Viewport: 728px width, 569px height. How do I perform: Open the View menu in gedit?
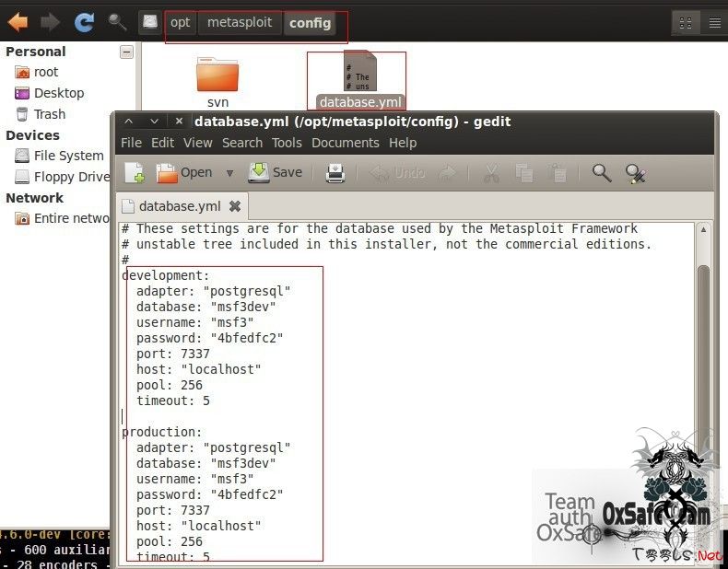pyautogui.click(x=198, y=143)
